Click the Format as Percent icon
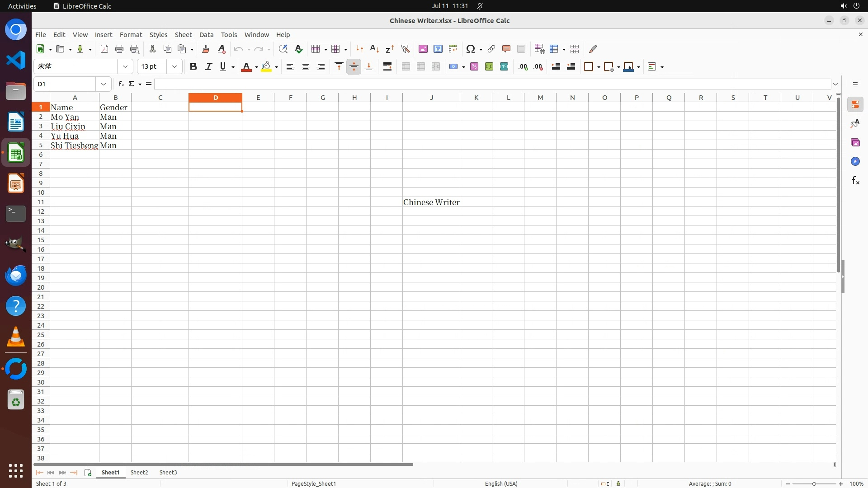The width and height of the screenshot is (868, 488). (474, 66)
